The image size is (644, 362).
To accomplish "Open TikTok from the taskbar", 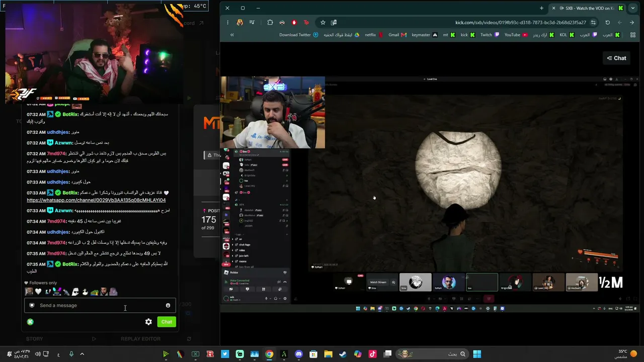I will tap(372, 354).
